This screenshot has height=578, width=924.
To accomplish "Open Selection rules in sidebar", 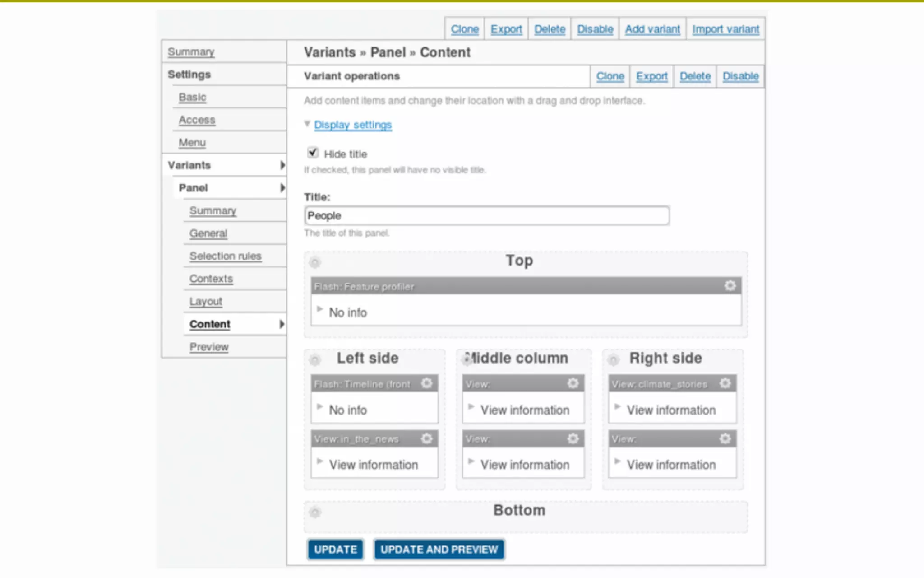I will 225,256.
